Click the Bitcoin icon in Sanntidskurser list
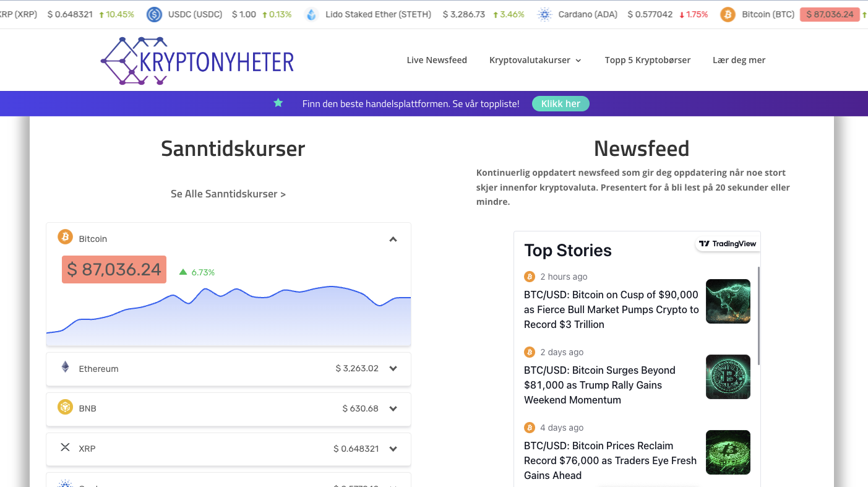The image size is (868, 487). coord(65,237)
